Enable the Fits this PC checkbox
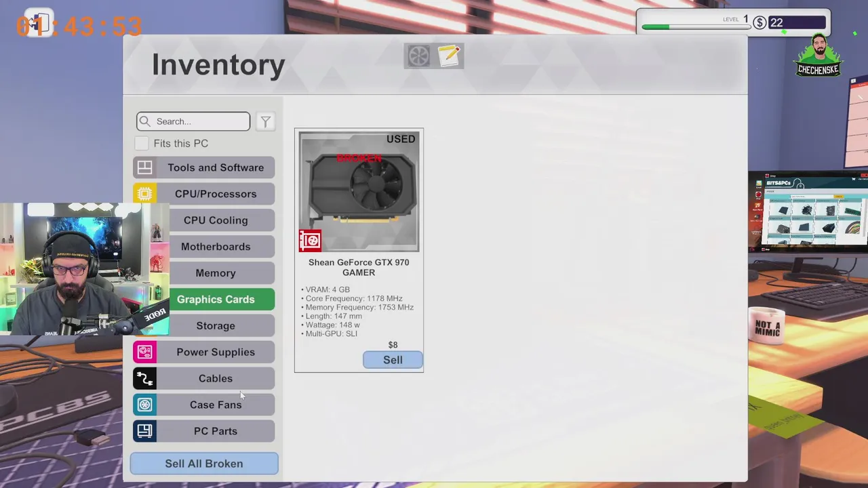Image resolution: width=868 pixels, height=488 pixels. click(141, 143)
